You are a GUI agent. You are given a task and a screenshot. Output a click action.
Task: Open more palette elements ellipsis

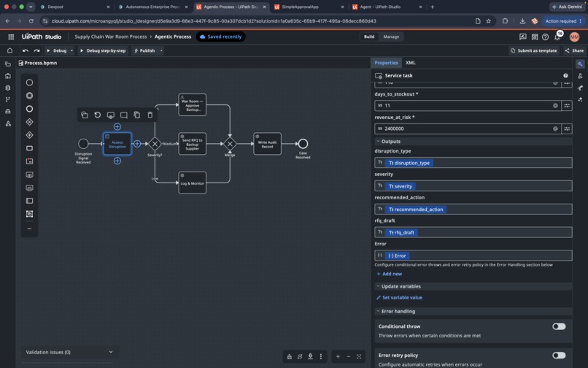tap(29, 229)
